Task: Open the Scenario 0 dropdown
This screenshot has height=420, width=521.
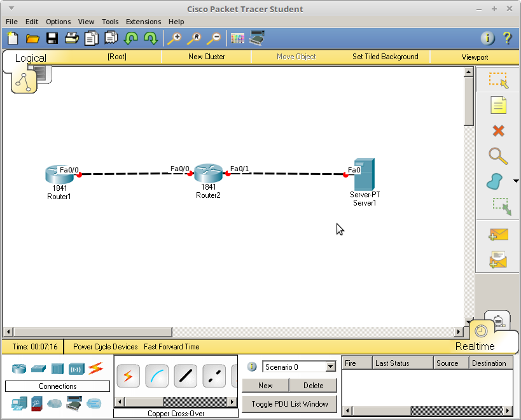Action: pos(299,367)
